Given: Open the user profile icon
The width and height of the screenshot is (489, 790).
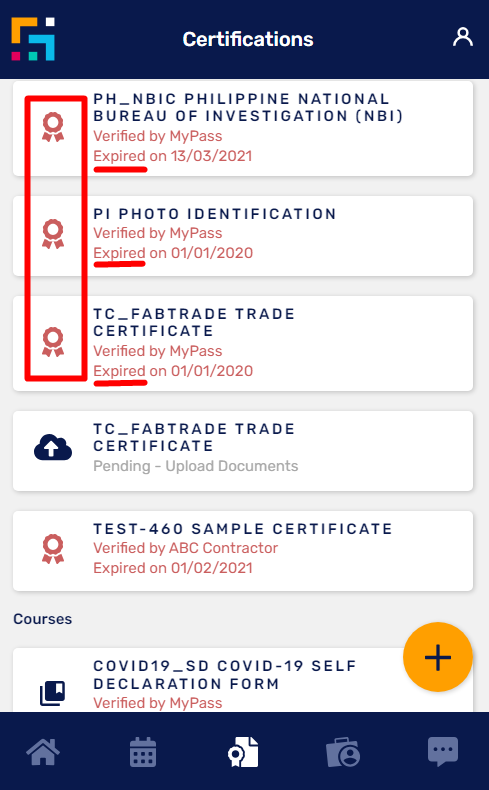Looking at the screenshot, I should click(462, 37).
